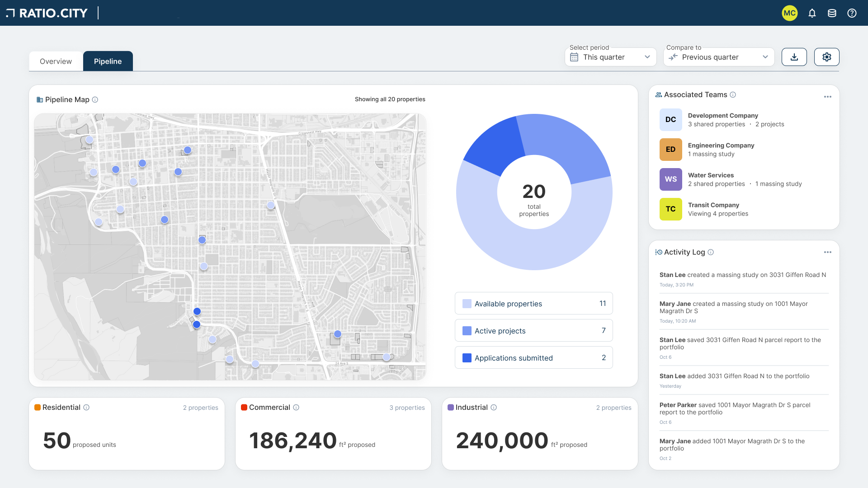The width and height of the screenshot is (868, 488).
Task: Click info icon next to Industrial
Action: point(494,408)
